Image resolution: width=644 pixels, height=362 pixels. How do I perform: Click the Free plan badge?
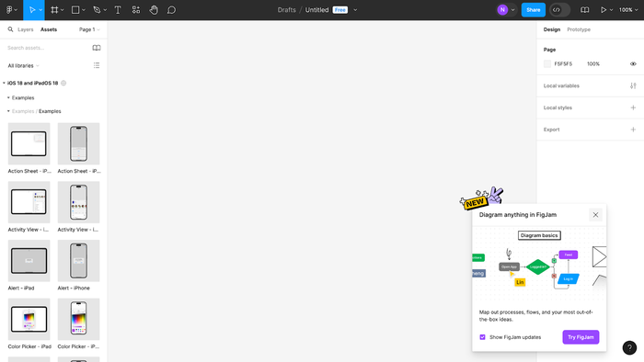[x=340, y=10]
